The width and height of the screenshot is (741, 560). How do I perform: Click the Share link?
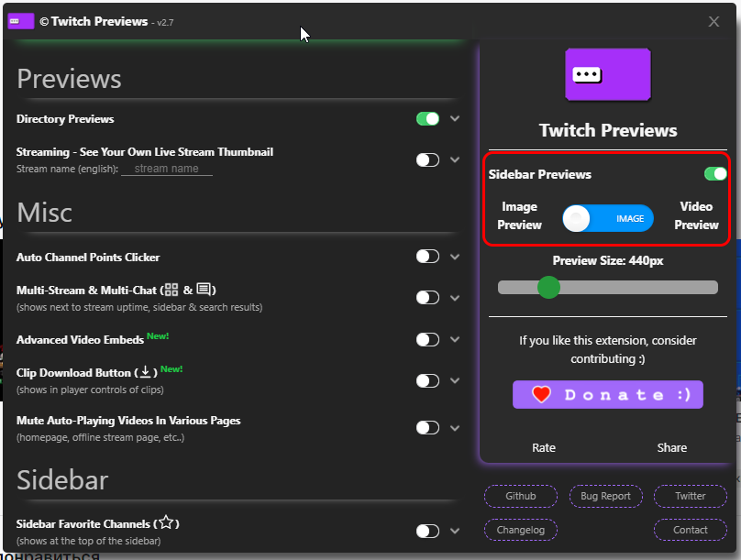(671, 447)
